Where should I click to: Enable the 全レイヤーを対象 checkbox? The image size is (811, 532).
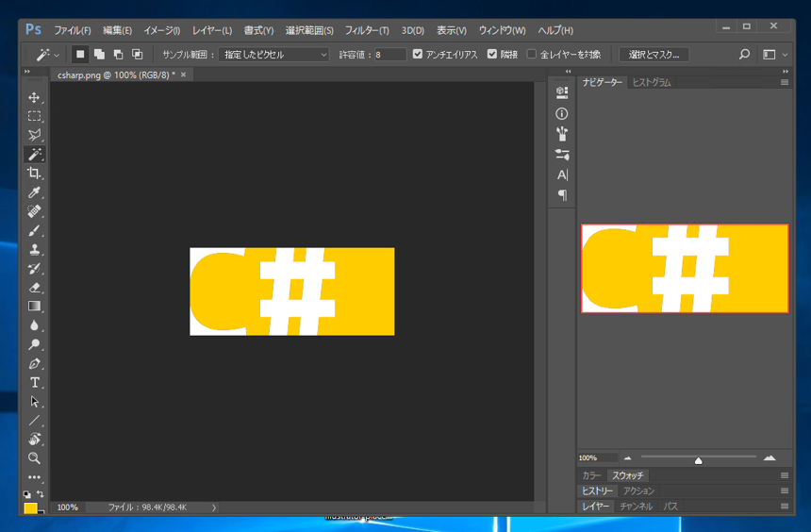531,54
